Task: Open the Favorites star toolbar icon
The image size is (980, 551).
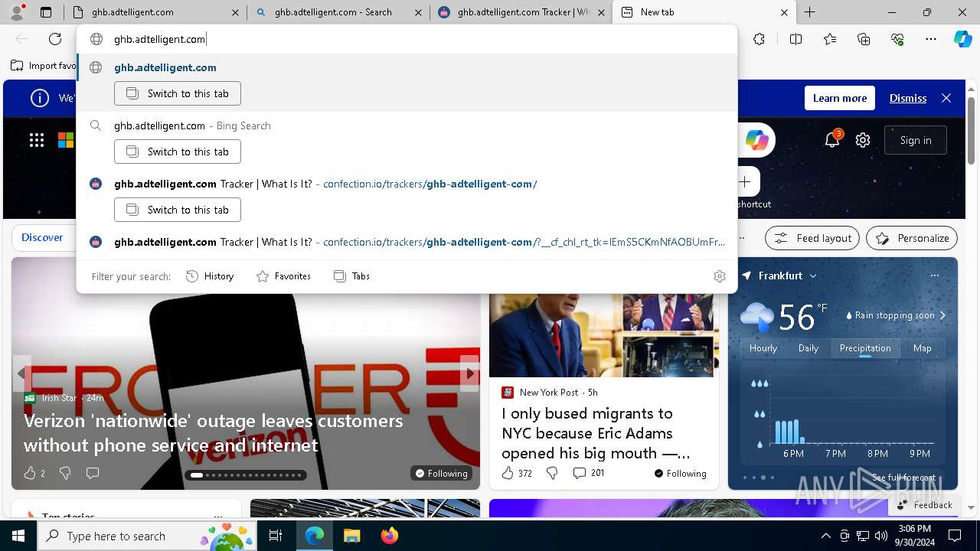Action: point(830,39)
